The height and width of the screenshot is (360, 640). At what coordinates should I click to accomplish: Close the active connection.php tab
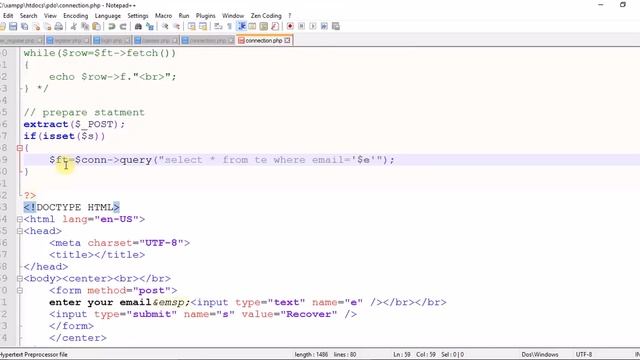[288, 40]
